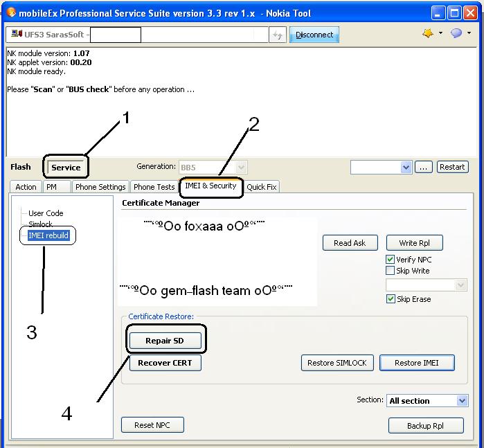Click the Disconnect button
Viewport: 484px width, 448px height.
pos(314,35)
